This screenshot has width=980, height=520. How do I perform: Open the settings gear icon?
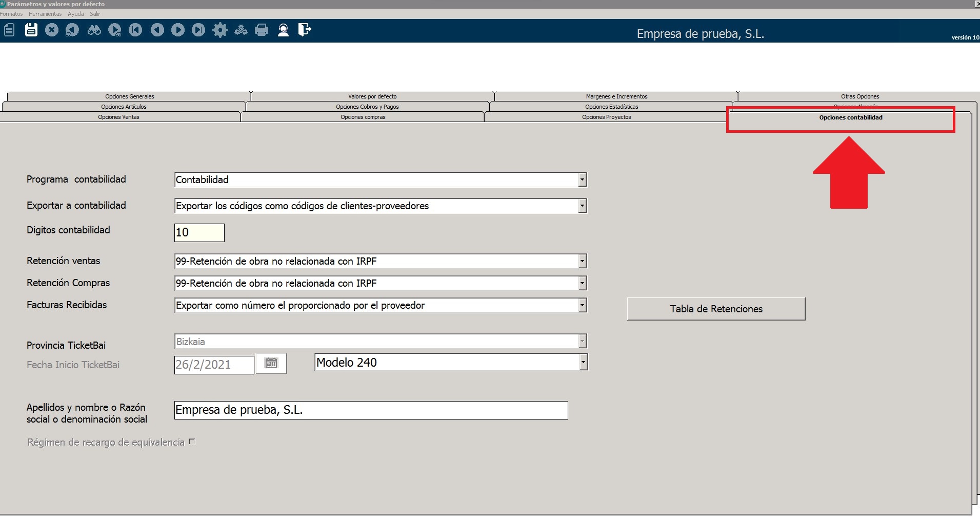(x=220, y=30)
